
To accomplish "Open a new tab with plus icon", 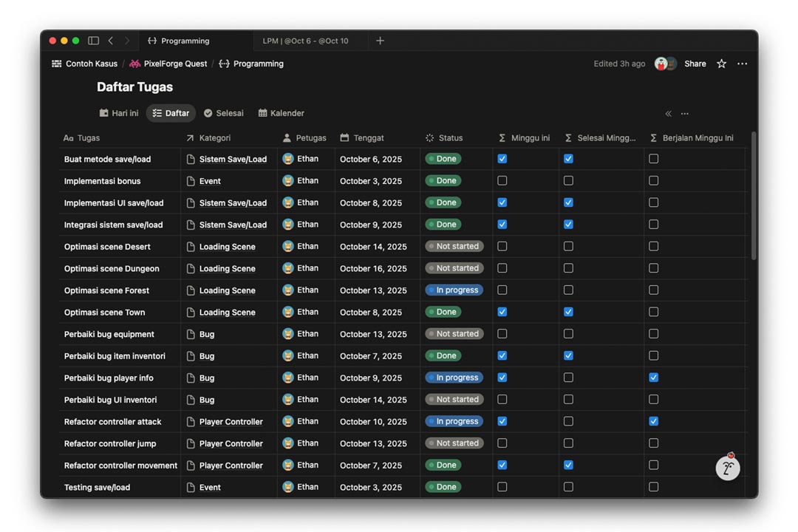I will click(380, 41).
